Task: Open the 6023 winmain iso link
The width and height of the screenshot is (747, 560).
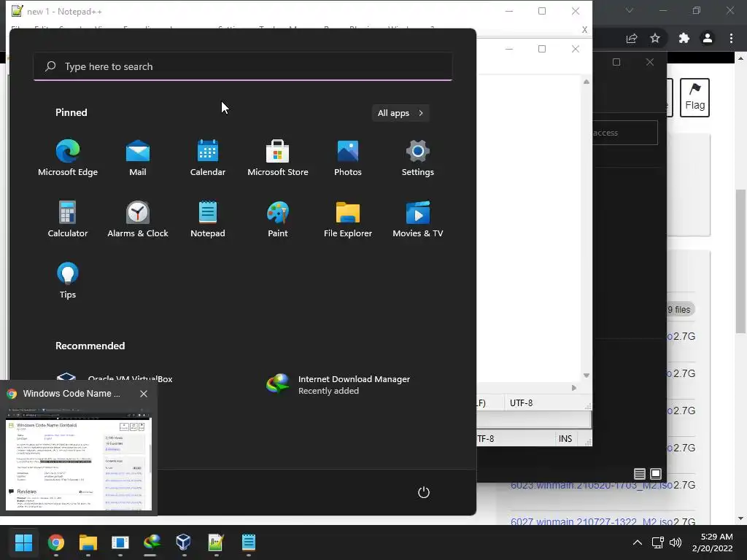Action: [591, 485]
